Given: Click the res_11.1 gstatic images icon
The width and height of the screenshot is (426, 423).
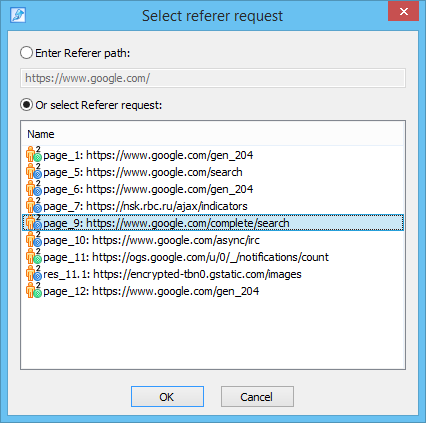Looking at the screenshot, I should (34, 273).
